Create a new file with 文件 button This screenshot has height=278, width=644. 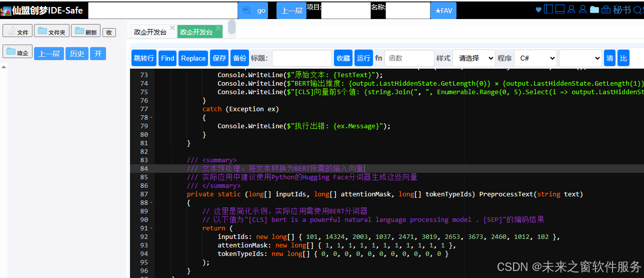(17, 31)
